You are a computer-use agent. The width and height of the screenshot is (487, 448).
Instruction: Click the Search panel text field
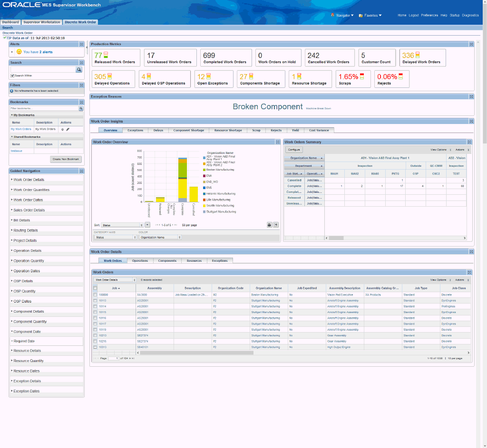pos(43,69)
